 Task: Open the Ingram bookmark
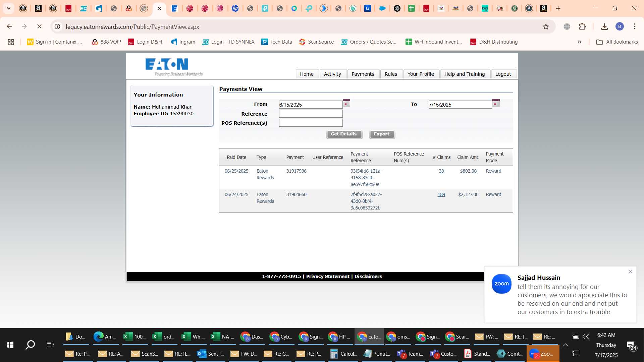click(183, 42)
